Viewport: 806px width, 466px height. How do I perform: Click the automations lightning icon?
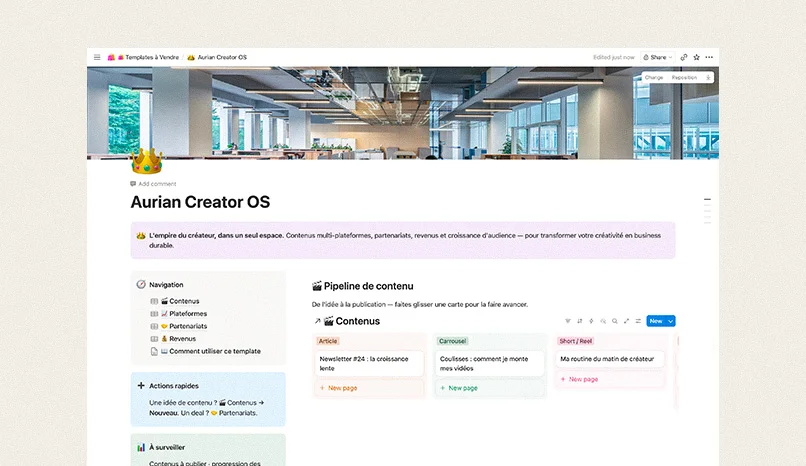pyautogui.click(x=591, y=321)
